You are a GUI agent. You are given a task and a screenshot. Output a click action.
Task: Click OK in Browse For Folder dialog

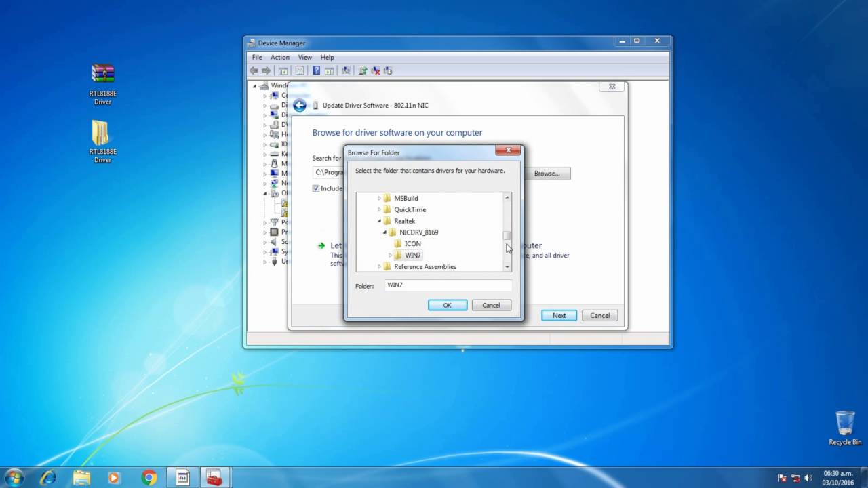coord(448,305)
